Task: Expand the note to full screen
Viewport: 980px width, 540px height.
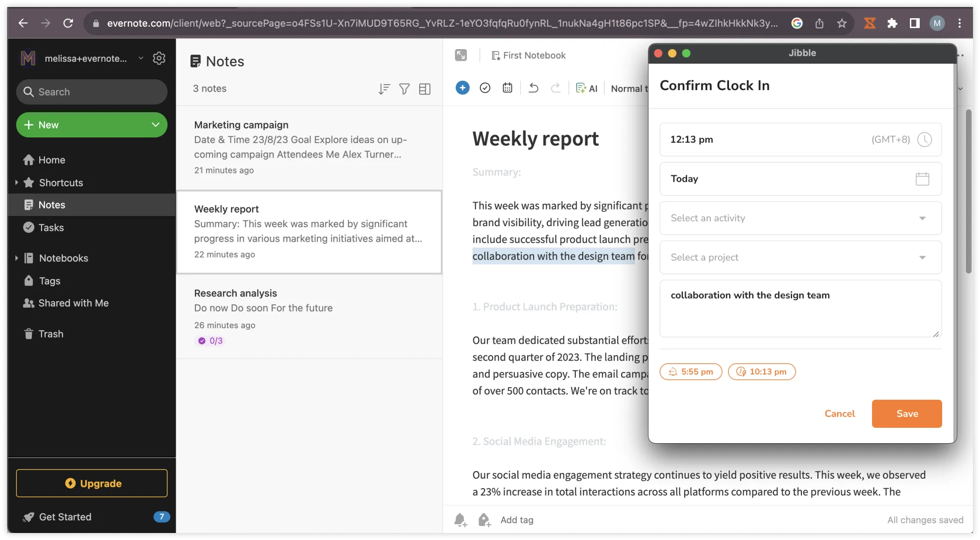Action: [461, 55]
